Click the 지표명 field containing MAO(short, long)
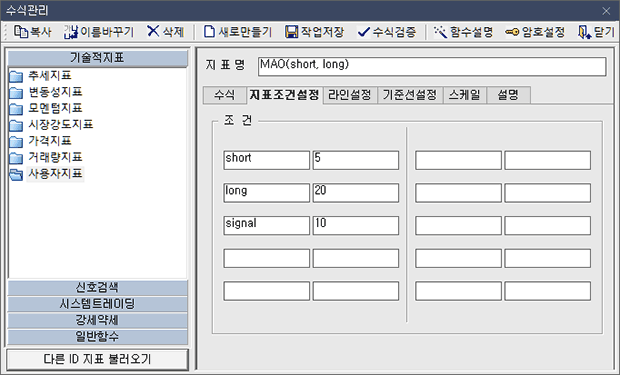The image size is (620, 375). point(432,66)
